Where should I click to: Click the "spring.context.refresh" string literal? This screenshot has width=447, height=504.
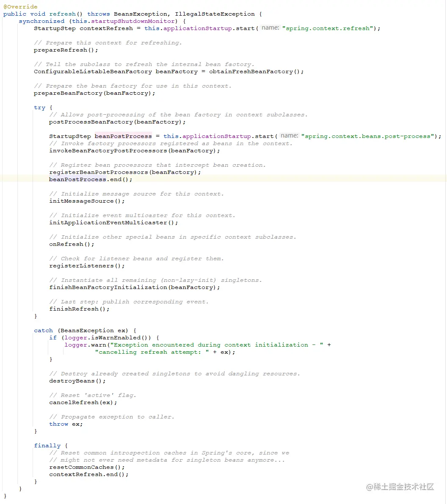[328, 28]
